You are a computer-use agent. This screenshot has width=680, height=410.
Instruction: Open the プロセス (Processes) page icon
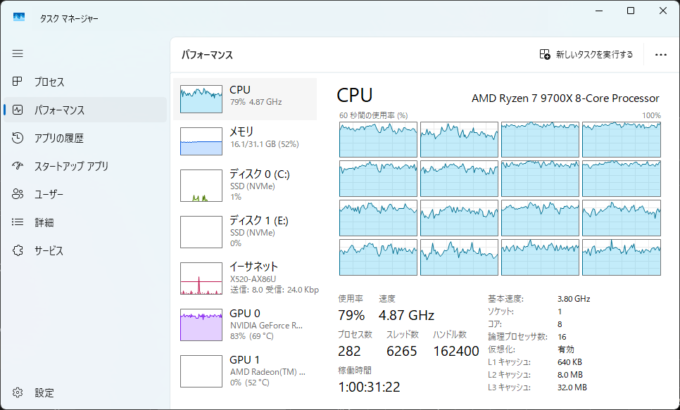18,82
